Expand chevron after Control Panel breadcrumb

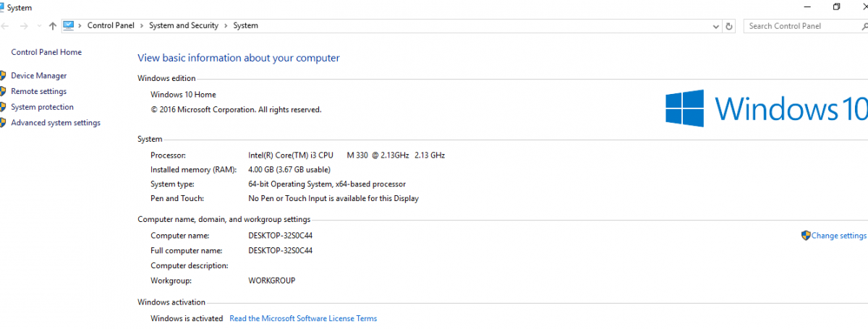pyautogui.click(x=142, y=25)
